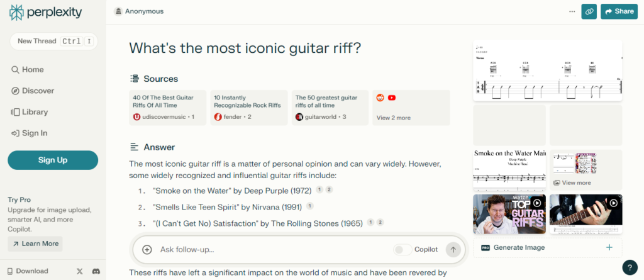
Task: Click the Perplexity logo icon
Action: tap(16, 12)
